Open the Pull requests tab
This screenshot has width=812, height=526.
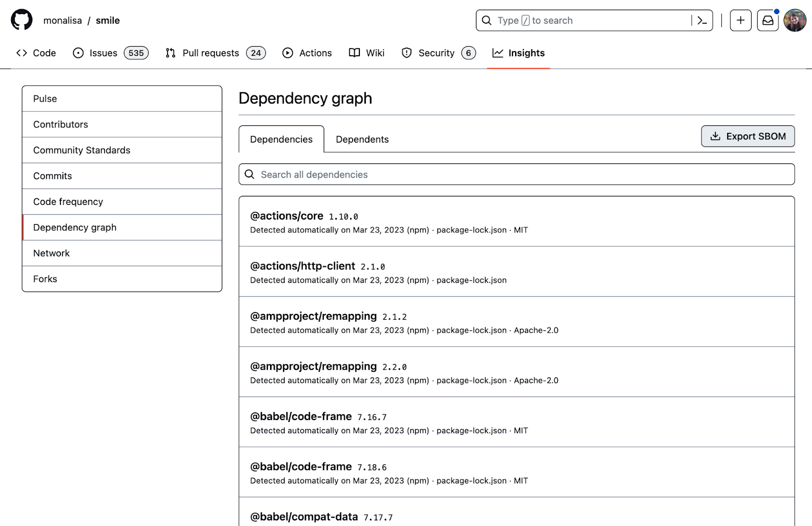211,53
